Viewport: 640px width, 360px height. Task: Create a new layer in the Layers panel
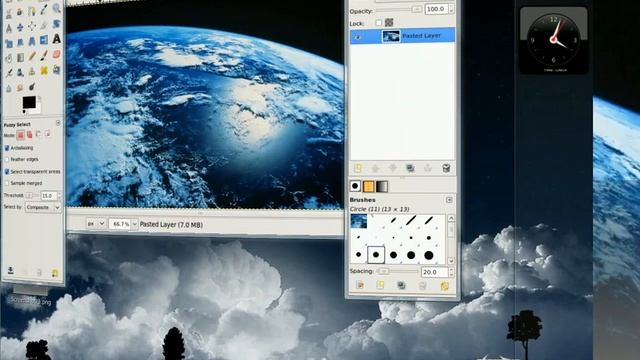pyautogui.click(x=358, y=168)
